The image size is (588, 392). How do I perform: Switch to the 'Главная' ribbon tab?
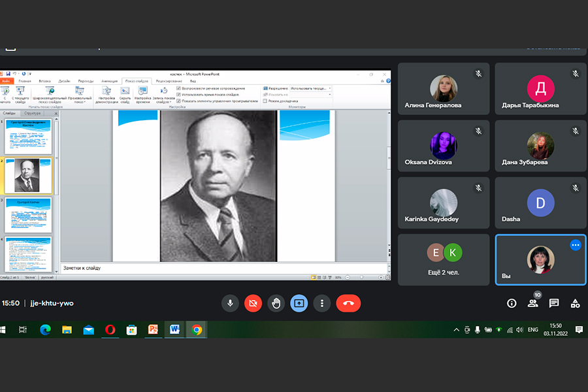pos(25,81)
